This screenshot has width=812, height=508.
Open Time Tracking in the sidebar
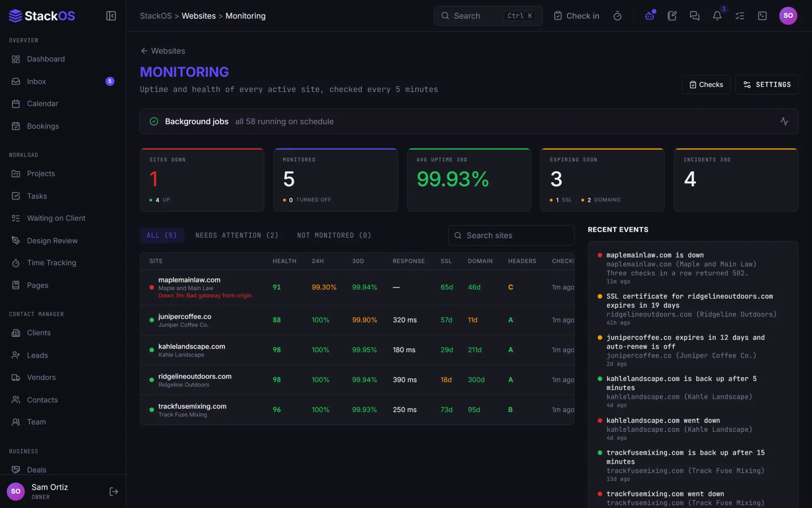click(x=63, y=263)
